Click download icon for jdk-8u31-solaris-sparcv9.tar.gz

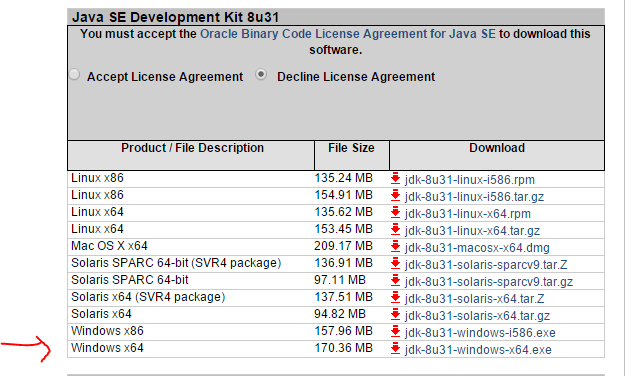tap(395, 281)
